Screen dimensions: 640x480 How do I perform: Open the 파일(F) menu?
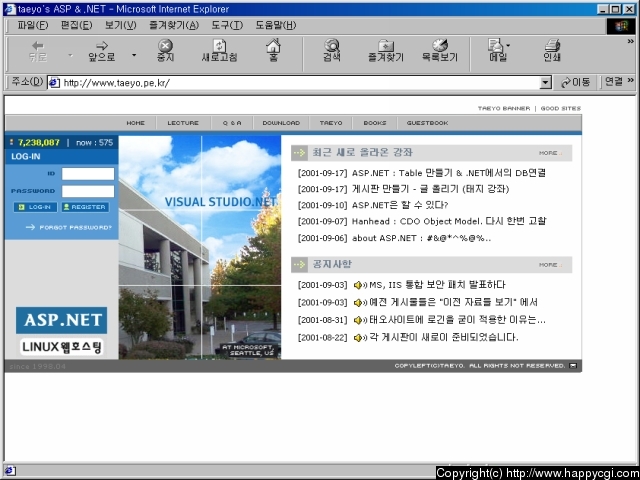pos(33,25)
